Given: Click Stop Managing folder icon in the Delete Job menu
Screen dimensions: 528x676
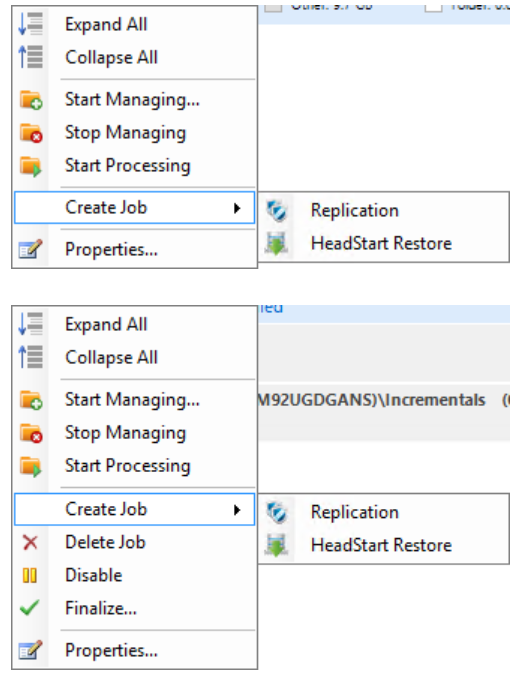Looking at the screenshot, I should pos(31,433).
